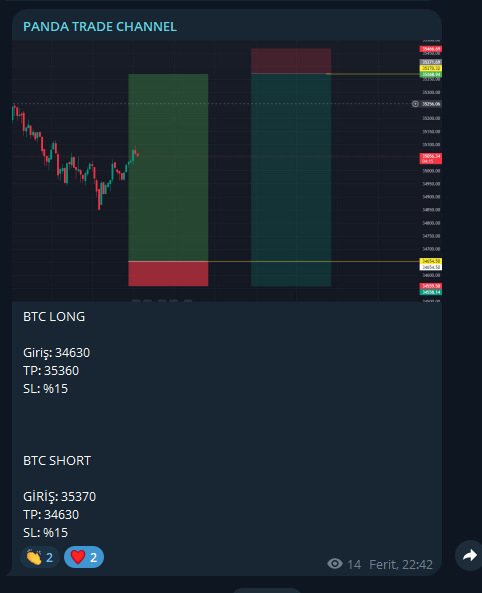The image size is (482, 593).
Task: Toggle the red heart reaction
Action: (84, 557)
